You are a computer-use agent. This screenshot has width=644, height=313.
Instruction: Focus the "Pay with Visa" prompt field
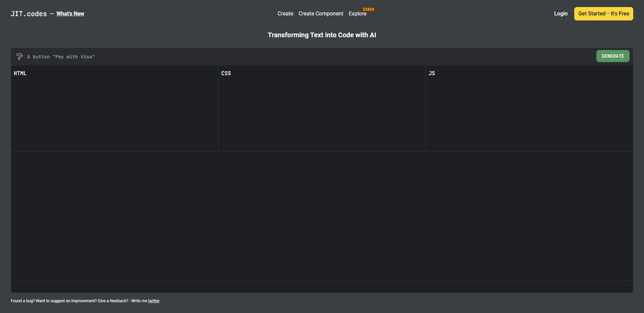pos(304,57)
